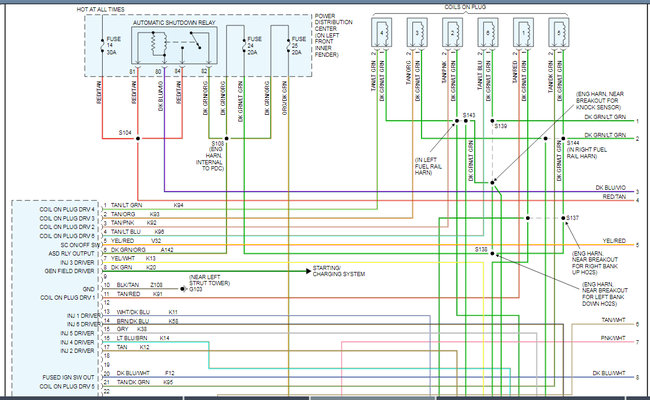Click the "COIL ON PLUG DRV 2" pin label
Screen dimensions: 650x400
(x=67, y=227)
